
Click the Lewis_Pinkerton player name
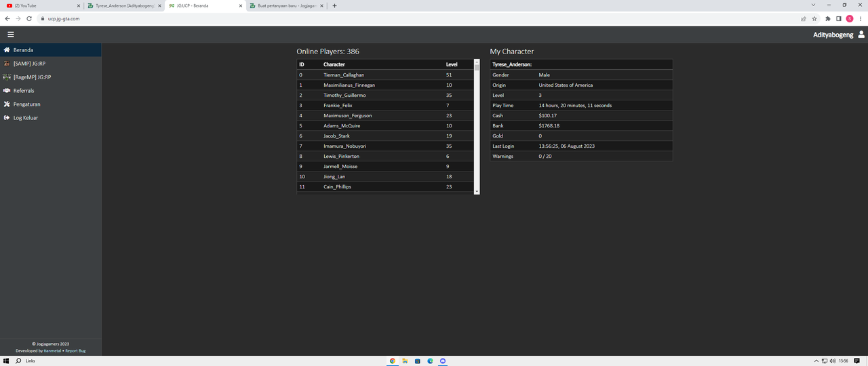340,156
